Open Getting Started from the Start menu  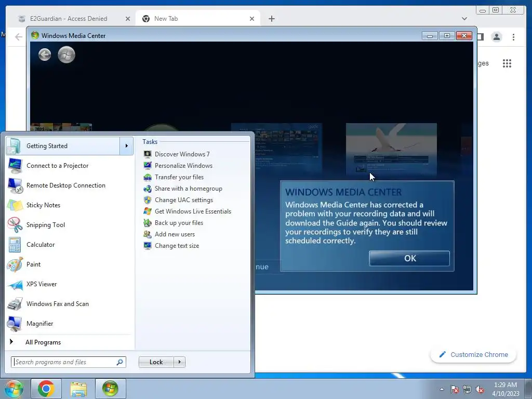tap(63, 146)
